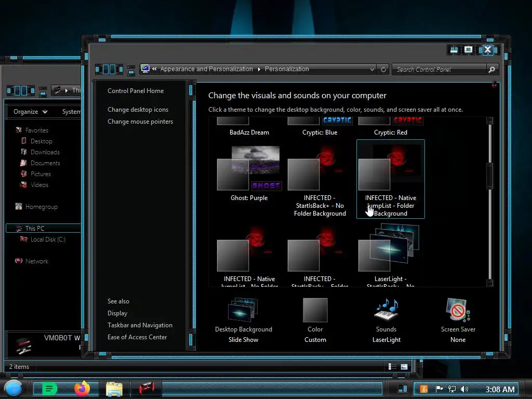Select the Cryptic: Blue theme
The height and width of the screenshot is (399, 532).
pos(320,127)
